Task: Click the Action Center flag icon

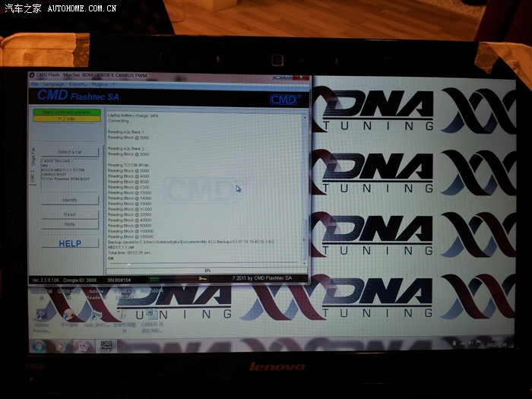Action: click(479, 343)
